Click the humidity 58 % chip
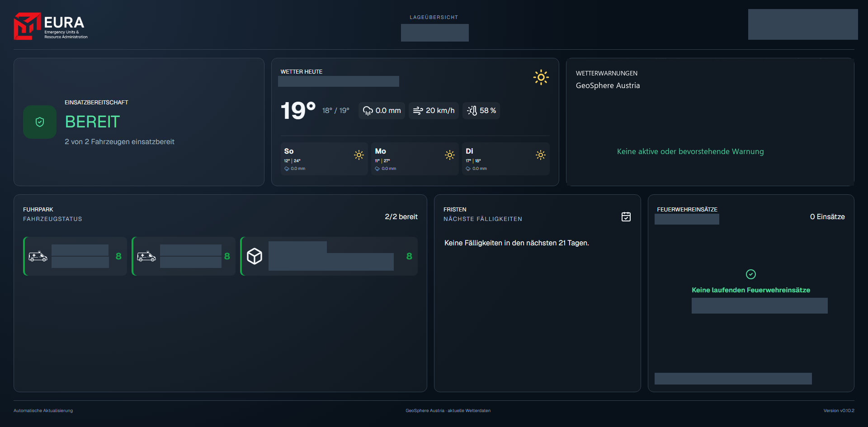868x427 pixels. [x=481, y=111]
